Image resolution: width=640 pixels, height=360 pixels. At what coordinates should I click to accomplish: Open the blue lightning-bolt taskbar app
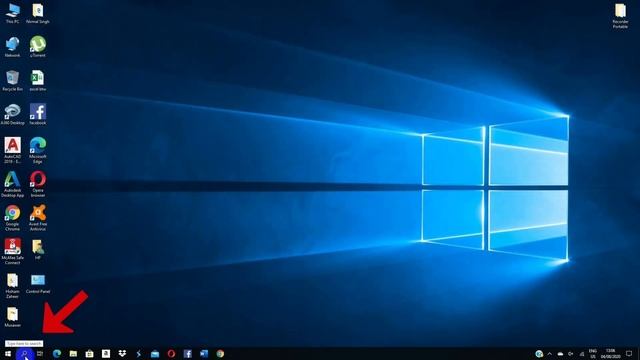[138, 353]
